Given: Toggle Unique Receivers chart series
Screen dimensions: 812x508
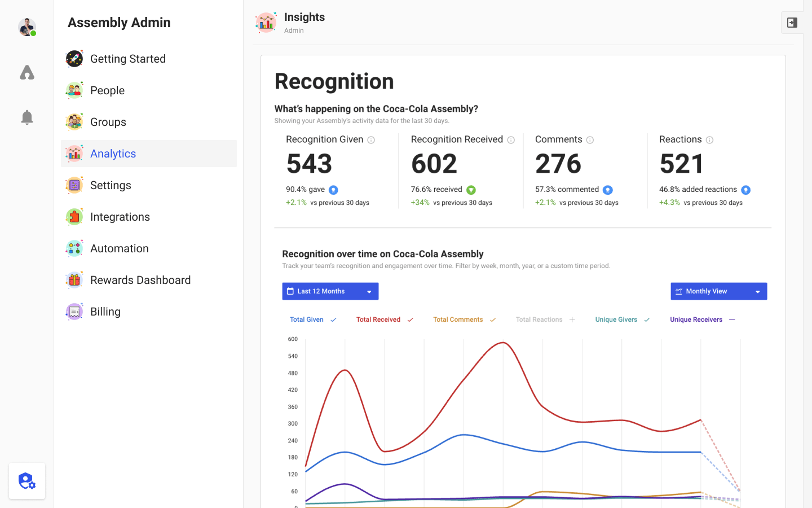Looking at the screenshot, I should (703, 319).
